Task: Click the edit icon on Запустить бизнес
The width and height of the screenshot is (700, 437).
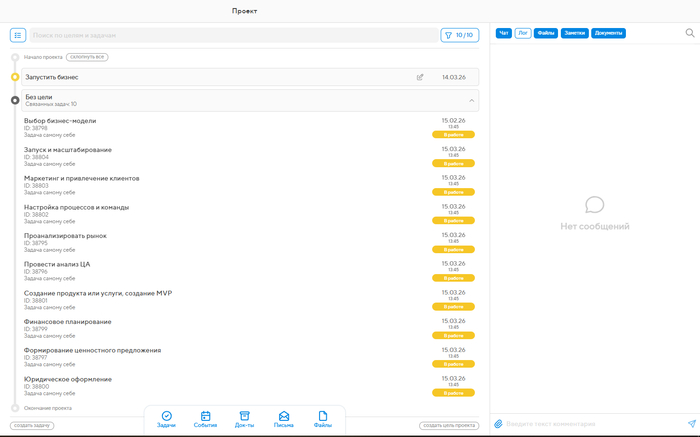Action: 420,77
